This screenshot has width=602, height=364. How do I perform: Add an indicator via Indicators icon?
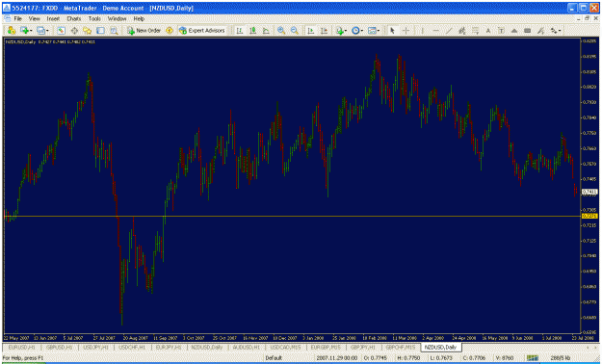[339, 31]
